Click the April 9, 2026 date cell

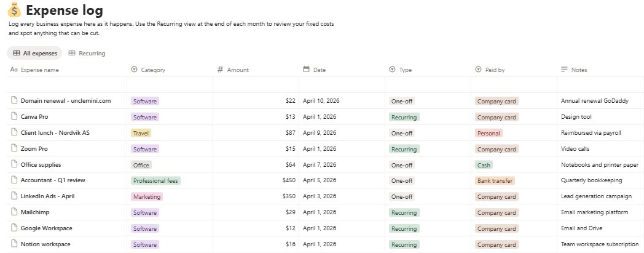[x=342, y=132]
